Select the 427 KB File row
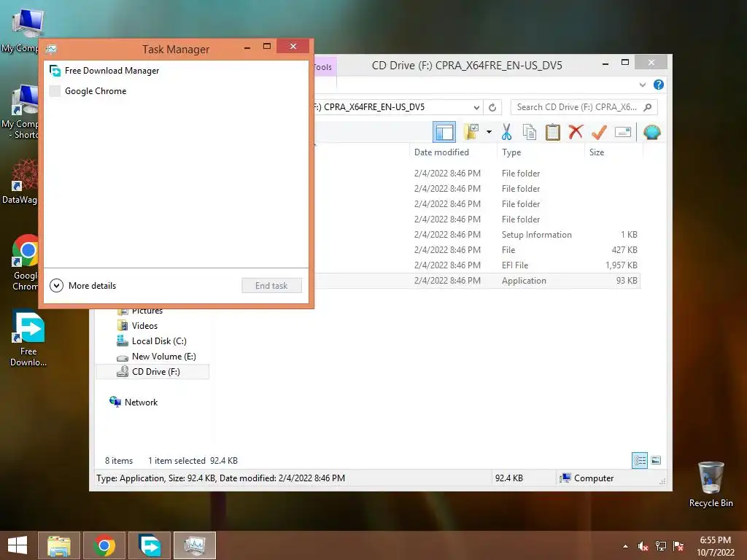747x560 pixels. [476, 250]
